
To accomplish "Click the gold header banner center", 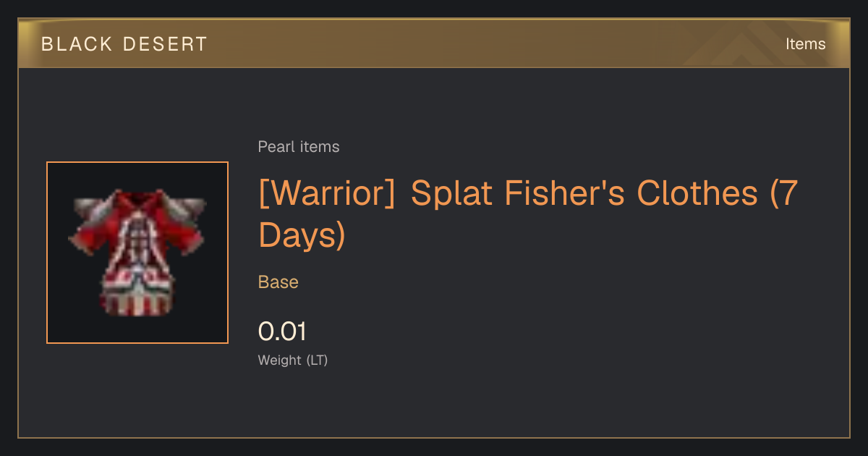I will (x=434, y=43).
